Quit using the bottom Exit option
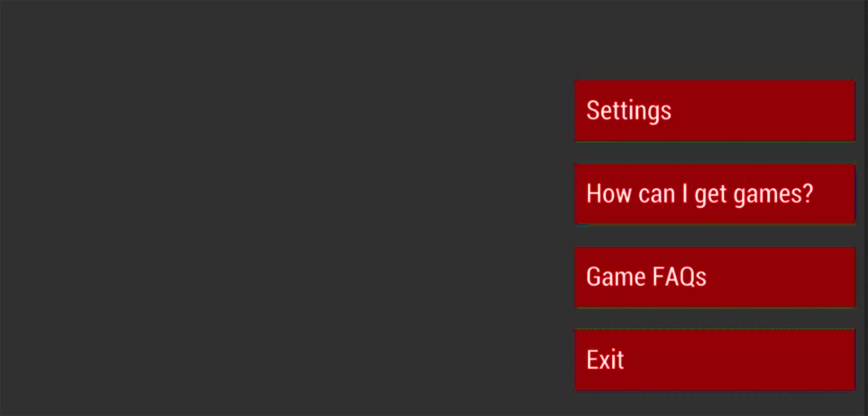 tap(715, 360)
